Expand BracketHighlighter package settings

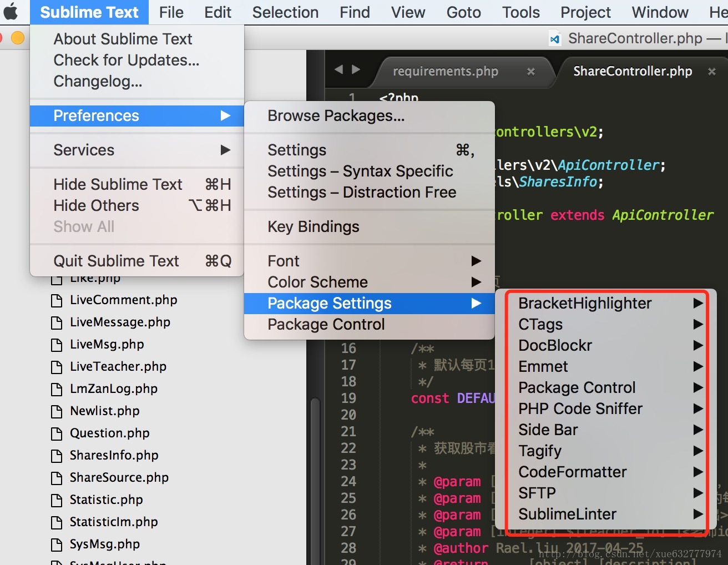pos(606,303)
